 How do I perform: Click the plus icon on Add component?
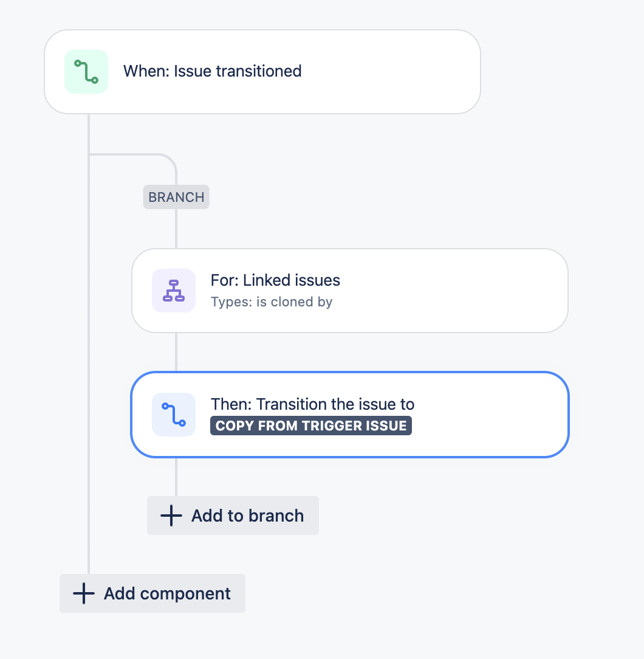coord(83,593)
